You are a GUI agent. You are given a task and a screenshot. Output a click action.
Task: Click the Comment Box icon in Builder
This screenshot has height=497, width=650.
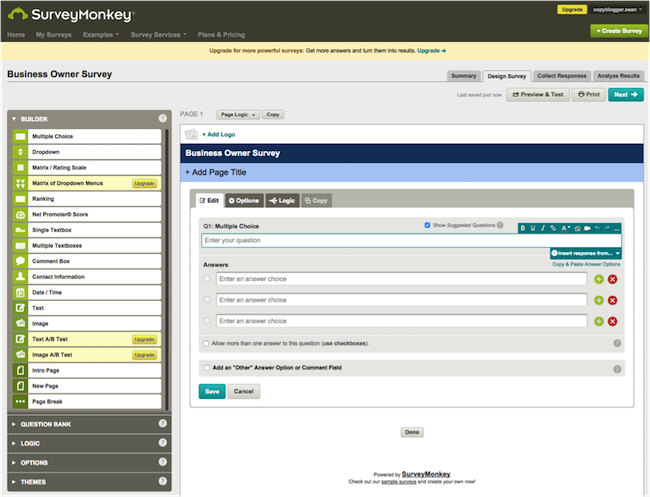tap(20, 261)
